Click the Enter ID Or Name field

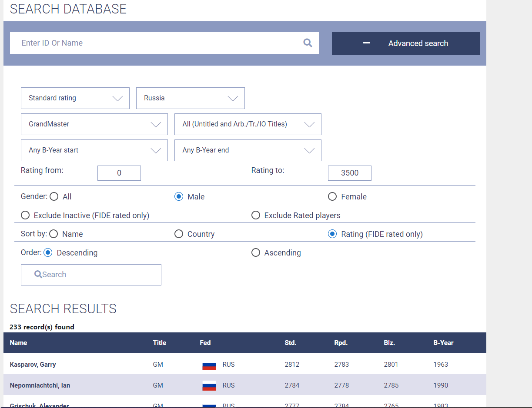tap(157, 43)
